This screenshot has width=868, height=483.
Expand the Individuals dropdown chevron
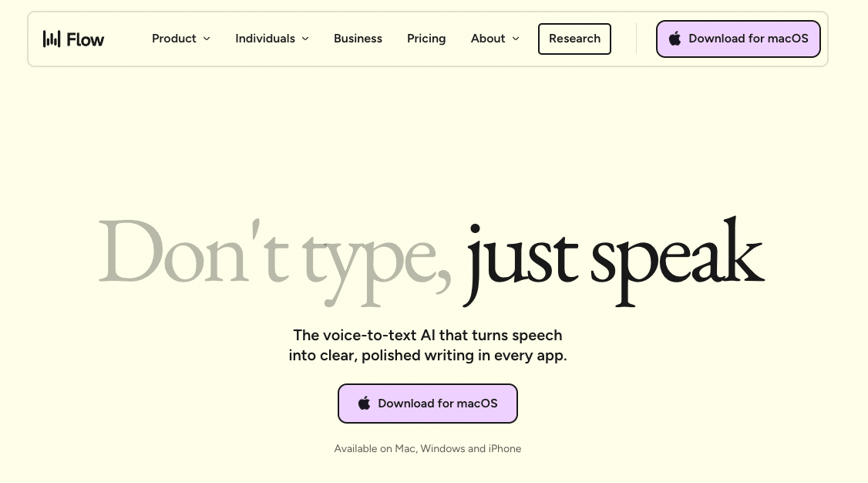305,39
